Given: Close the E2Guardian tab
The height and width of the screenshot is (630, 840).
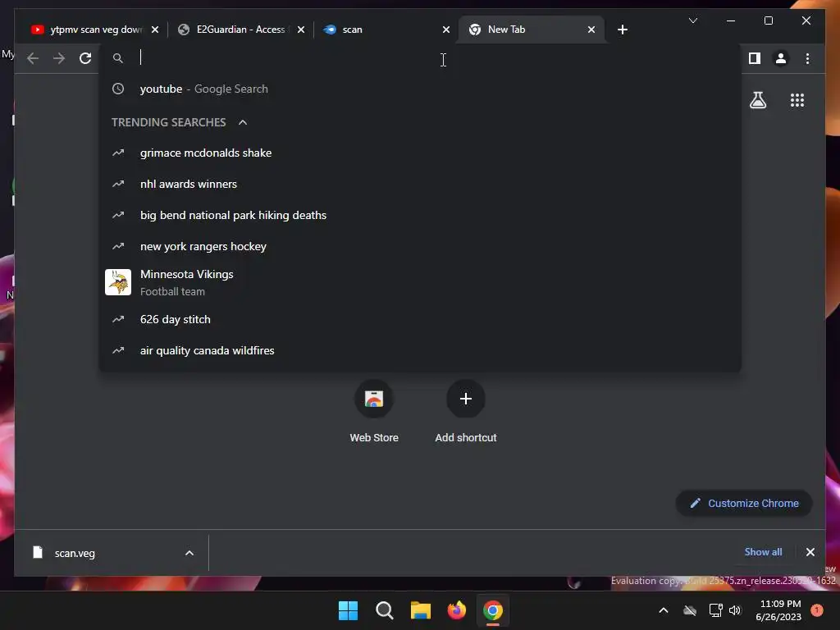Looking at the screenshot, I should pos(301,30).
